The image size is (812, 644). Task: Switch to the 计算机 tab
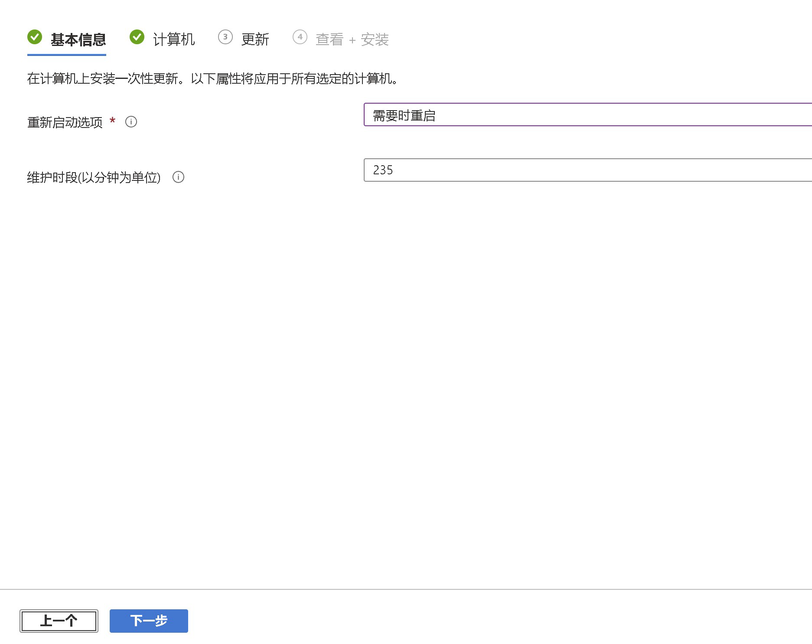coord(174,39)
